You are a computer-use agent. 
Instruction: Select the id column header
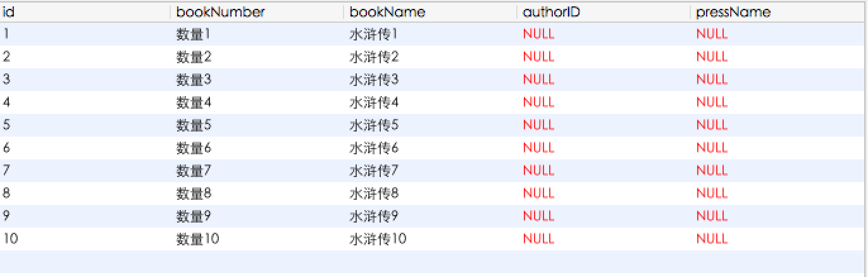(x=85, y=12)
